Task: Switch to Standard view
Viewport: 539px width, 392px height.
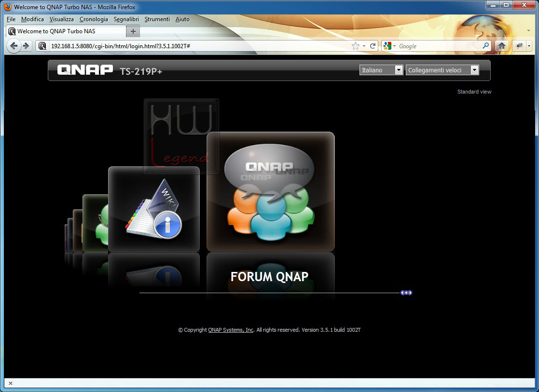Action: coord(474,92)
